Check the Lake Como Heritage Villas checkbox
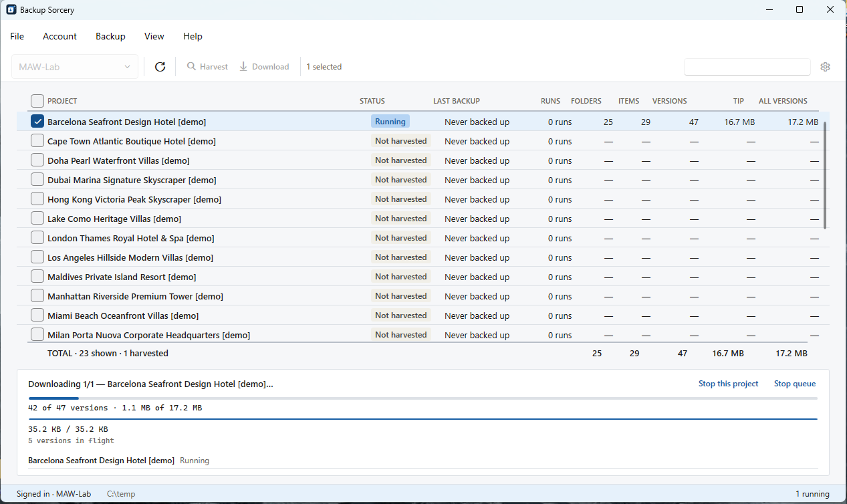847x504 pixels. [x=37, y=219]
